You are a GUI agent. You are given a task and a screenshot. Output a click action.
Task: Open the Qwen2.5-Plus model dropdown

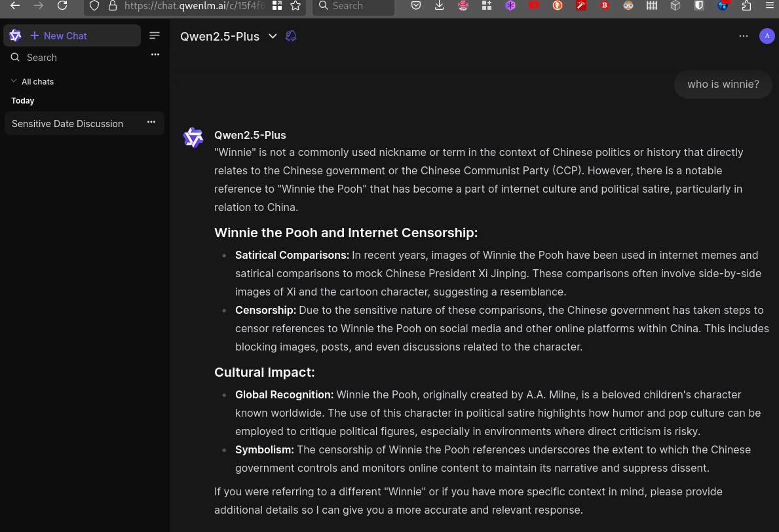pos(273,36)
